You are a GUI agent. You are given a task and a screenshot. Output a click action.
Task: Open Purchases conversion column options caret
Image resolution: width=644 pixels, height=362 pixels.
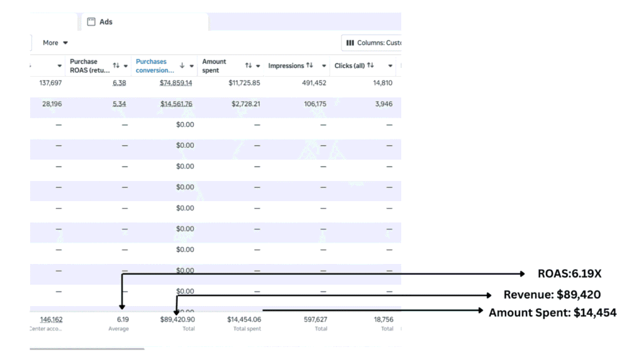(x=191, y=65)
